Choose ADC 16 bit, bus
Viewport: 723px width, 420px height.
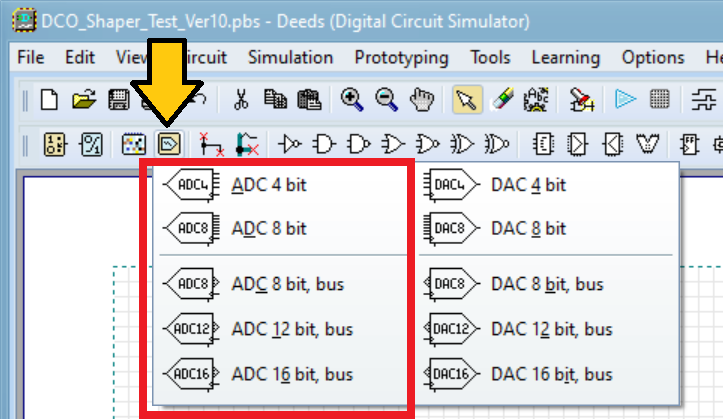(281, 374)
